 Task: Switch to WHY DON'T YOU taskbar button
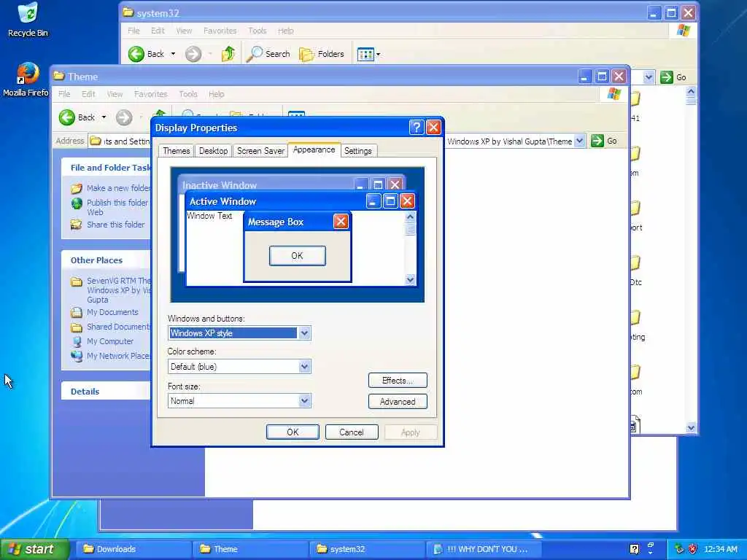pos(484,549)
